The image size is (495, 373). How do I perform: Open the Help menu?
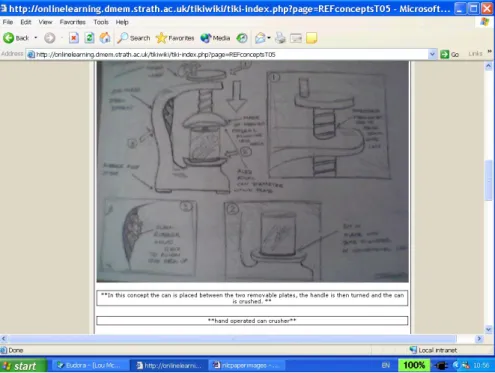tap(122, 22)
